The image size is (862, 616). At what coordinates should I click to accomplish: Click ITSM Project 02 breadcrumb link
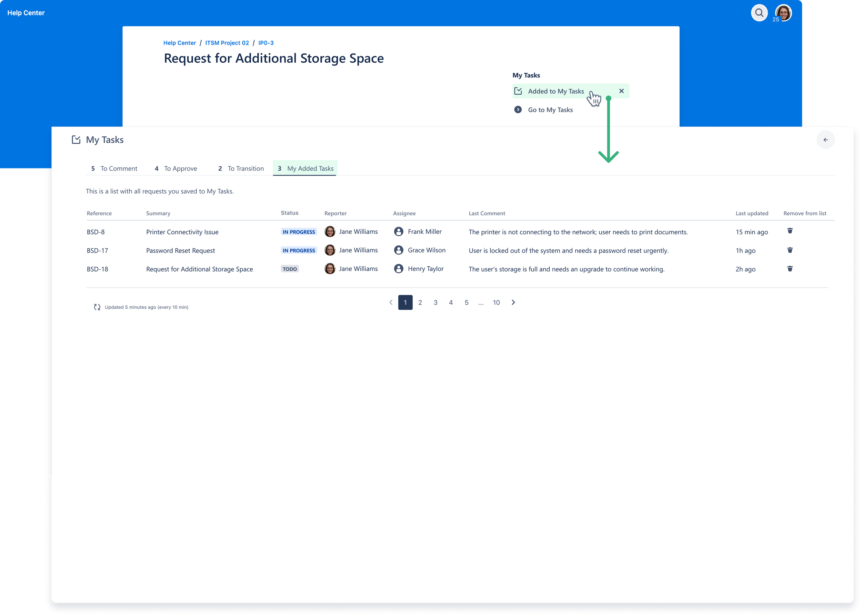[x=227, y=43]
